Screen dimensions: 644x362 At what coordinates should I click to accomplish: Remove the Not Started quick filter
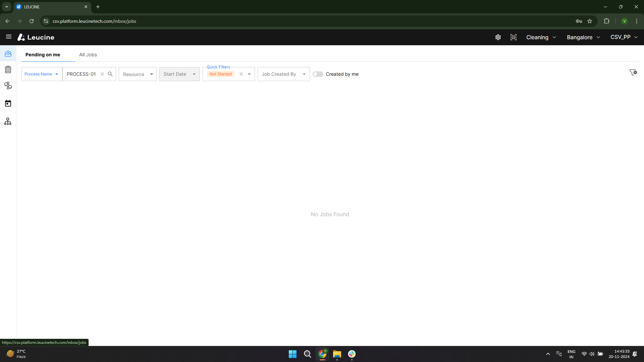click(x=241, y=74)
